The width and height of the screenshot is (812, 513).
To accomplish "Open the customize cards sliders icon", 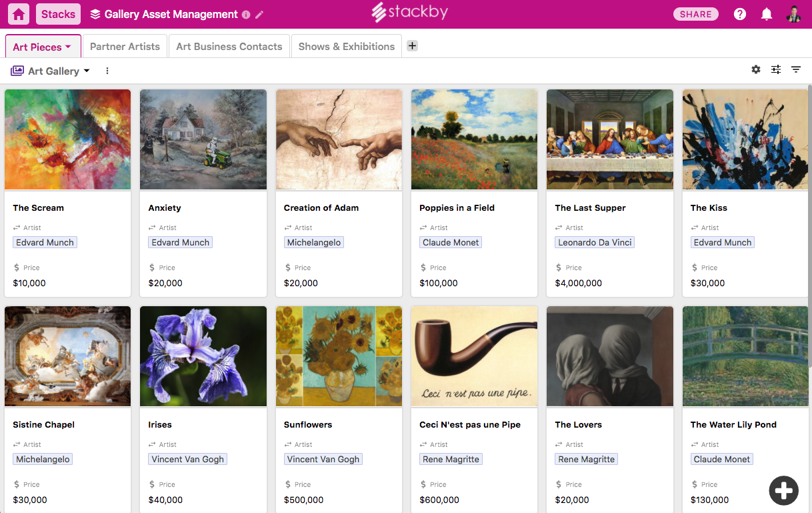I will [x=776, y=69].
